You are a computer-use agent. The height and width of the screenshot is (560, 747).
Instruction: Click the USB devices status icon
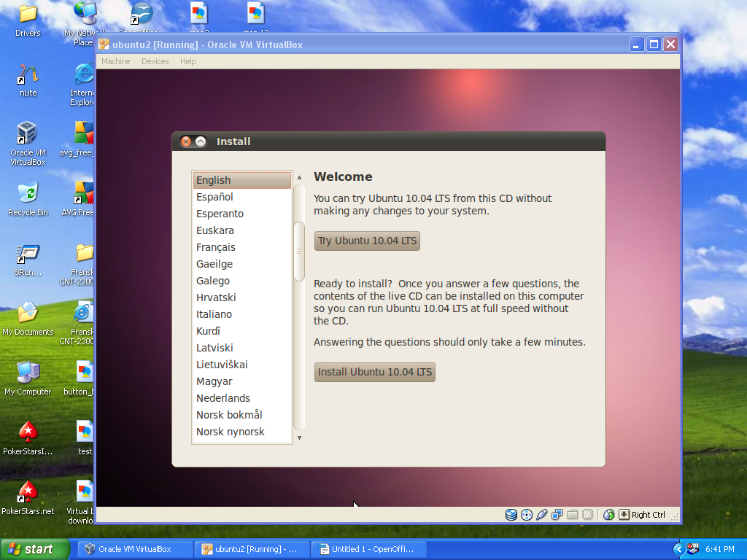(x=542, y=515)
